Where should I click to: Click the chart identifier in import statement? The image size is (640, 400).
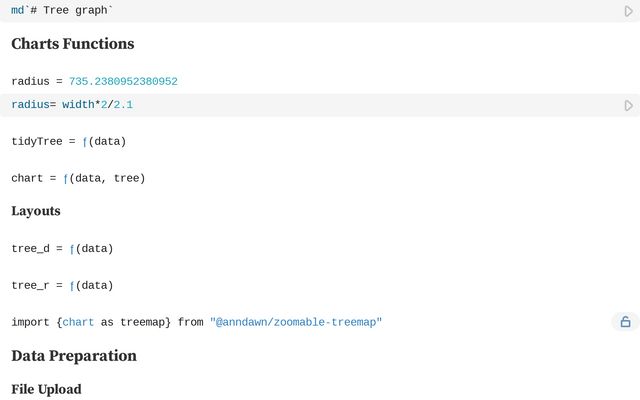(78, 322)
